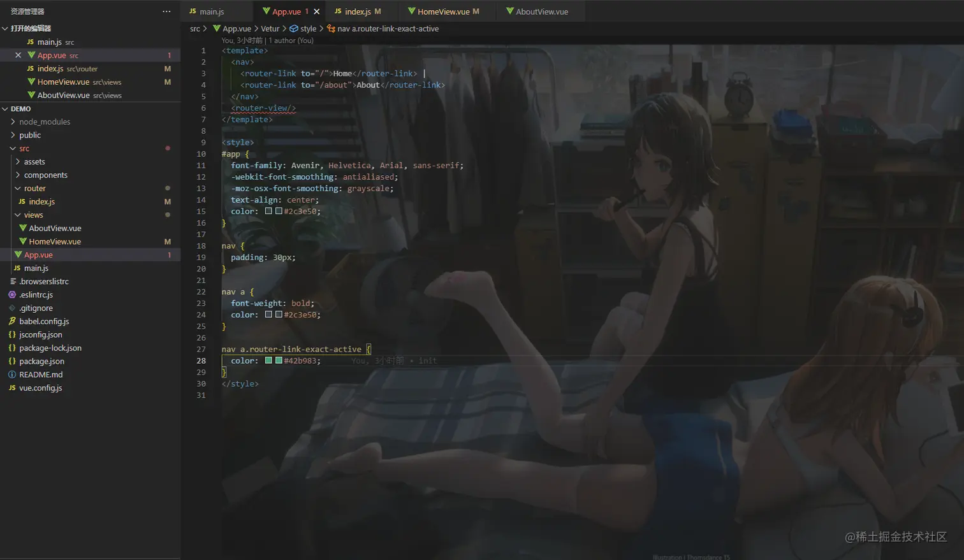Place cursor on font-weight: bold line
This screenshot has height=560, width=964.
click(x=272, y=303)
